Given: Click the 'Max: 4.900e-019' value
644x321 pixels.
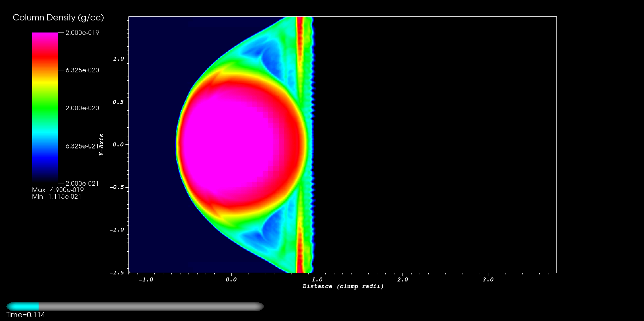Looking at the screenshot, I should point(58,190).
